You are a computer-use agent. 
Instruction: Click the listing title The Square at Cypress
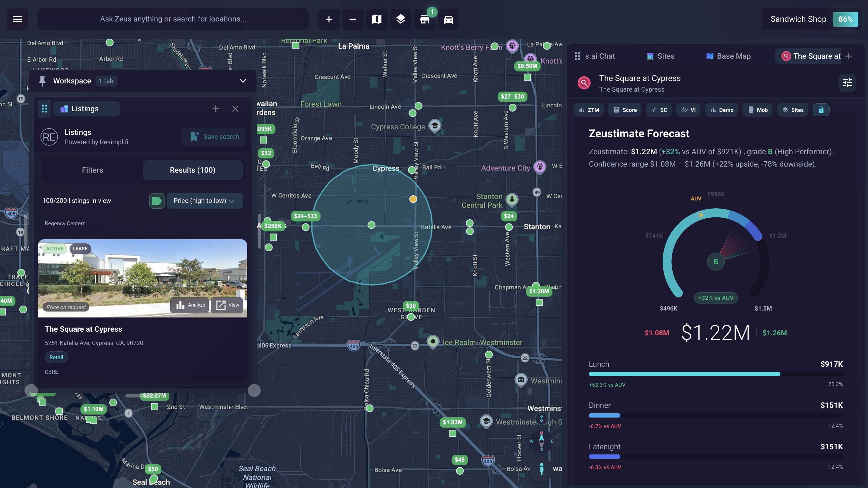coord(83,329)
